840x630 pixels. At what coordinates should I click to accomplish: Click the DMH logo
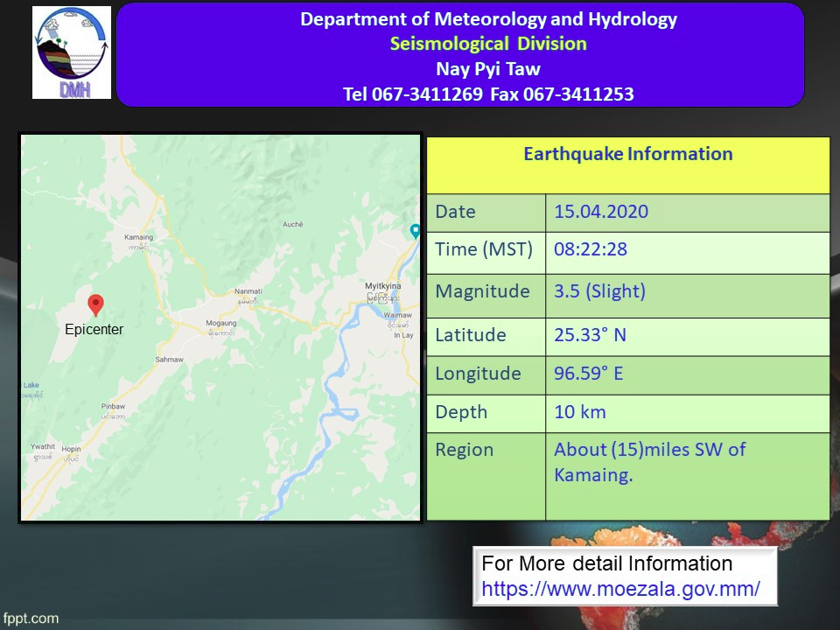(x=72, y=52)
